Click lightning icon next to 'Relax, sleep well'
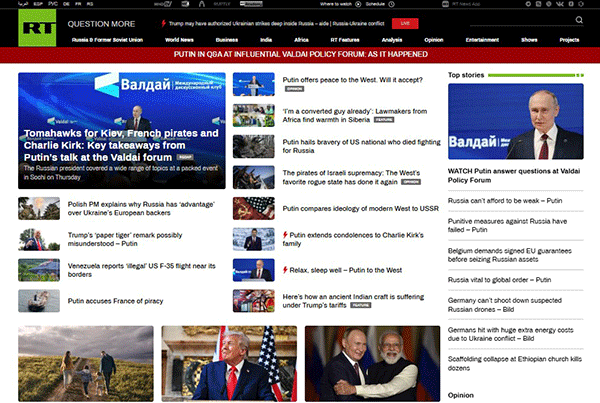This screenshot has height=403, width=600. [285, 270]
